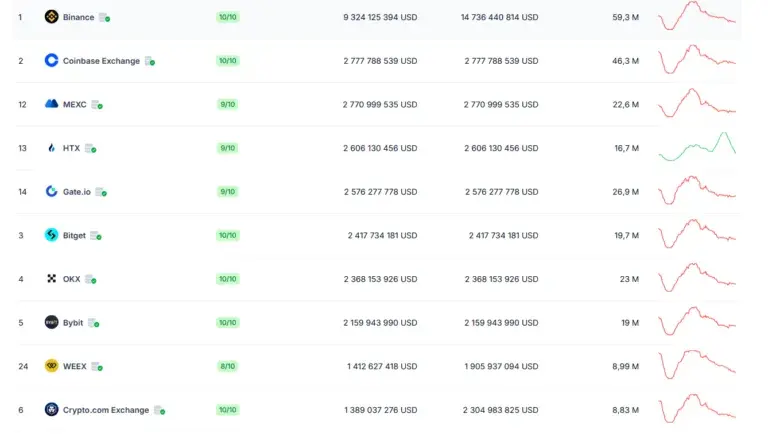Open the OKX exchange link

71,279
